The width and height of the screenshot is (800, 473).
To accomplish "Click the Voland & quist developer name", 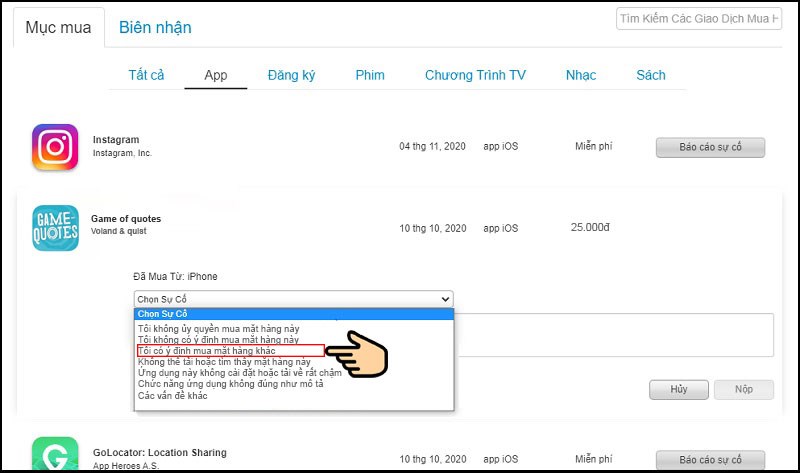I will tap(119, 231).
